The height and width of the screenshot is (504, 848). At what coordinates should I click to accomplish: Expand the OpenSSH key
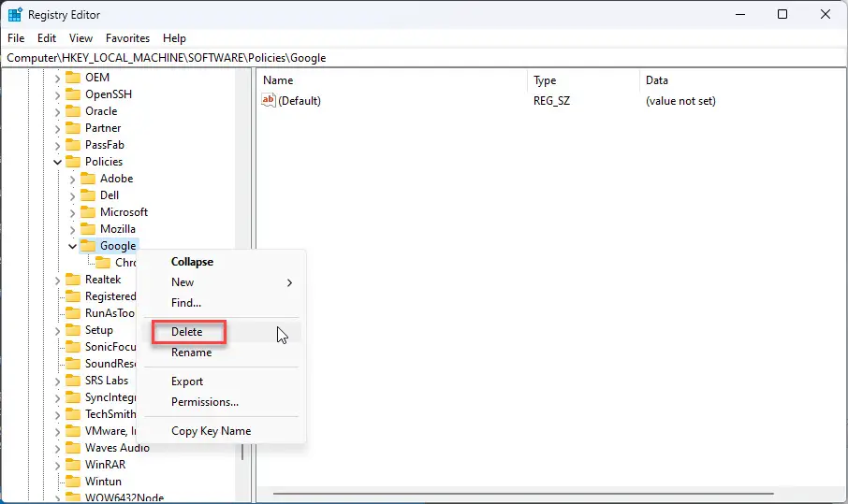[x=57, y=95]
